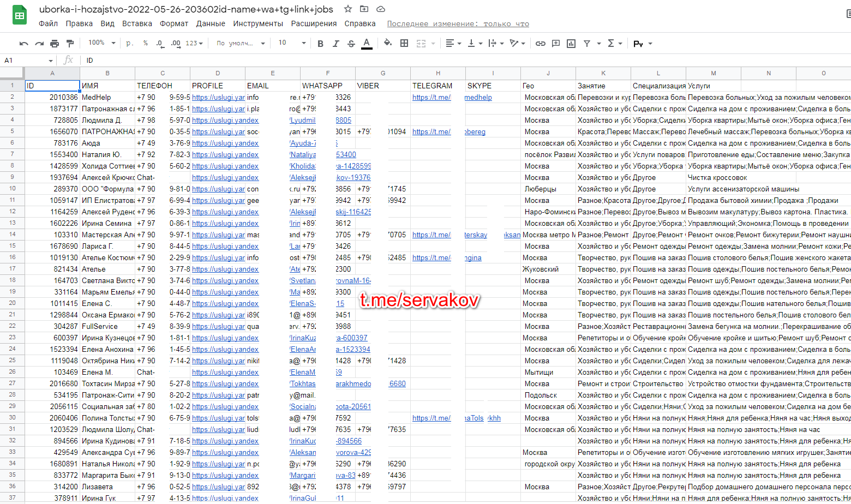Open text wrapping dropdown

(496, 43)
